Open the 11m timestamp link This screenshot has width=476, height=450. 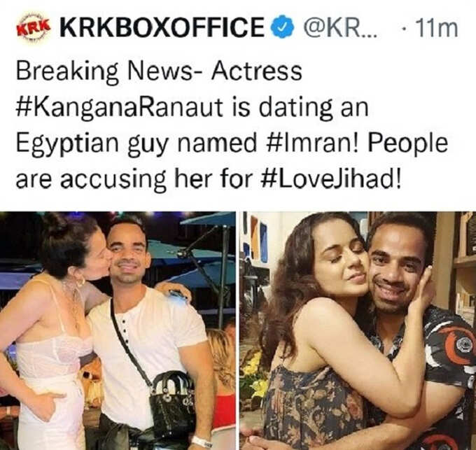click(437, 28)
